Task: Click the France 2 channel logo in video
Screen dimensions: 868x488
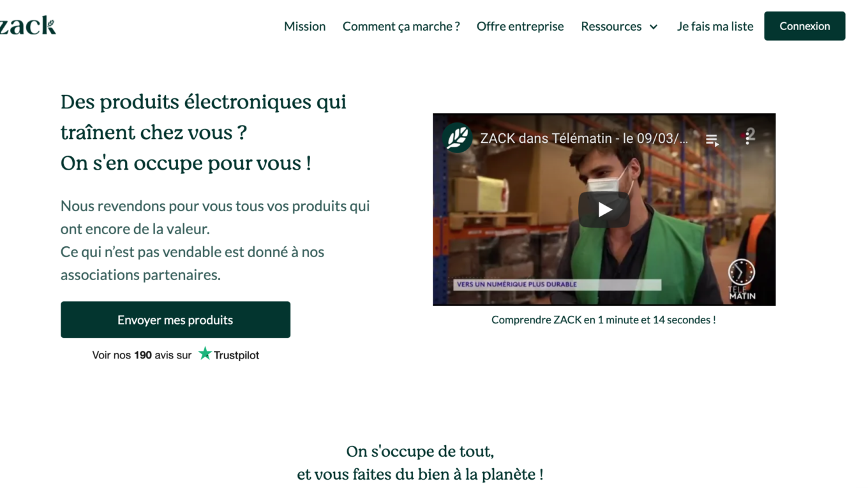Action: 751,135
